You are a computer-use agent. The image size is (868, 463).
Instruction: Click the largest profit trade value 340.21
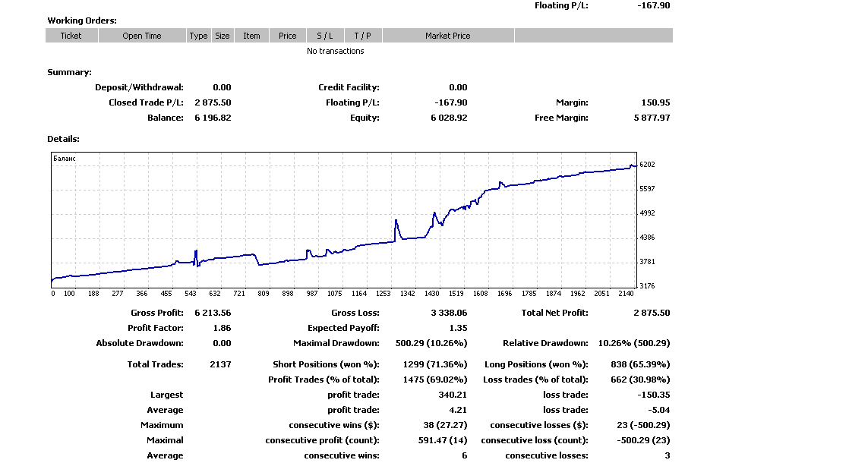pyautogui.click(x=453, y=395)
